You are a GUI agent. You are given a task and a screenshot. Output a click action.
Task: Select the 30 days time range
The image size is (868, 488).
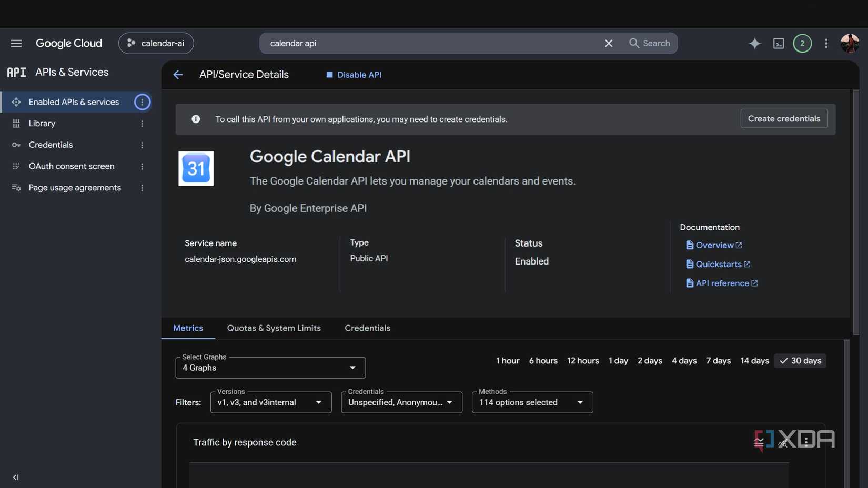[x=800, y=361]
